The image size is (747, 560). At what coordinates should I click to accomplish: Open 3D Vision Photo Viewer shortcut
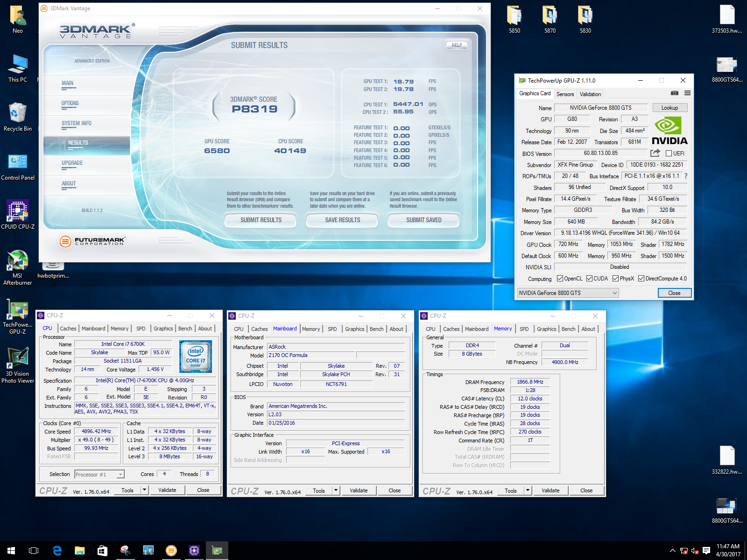[x=18, y=365]
